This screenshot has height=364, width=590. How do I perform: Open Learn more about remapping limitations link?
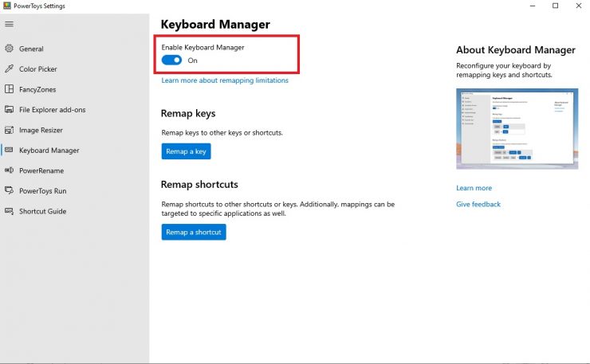pyautogui.click(x=225, y=80)
